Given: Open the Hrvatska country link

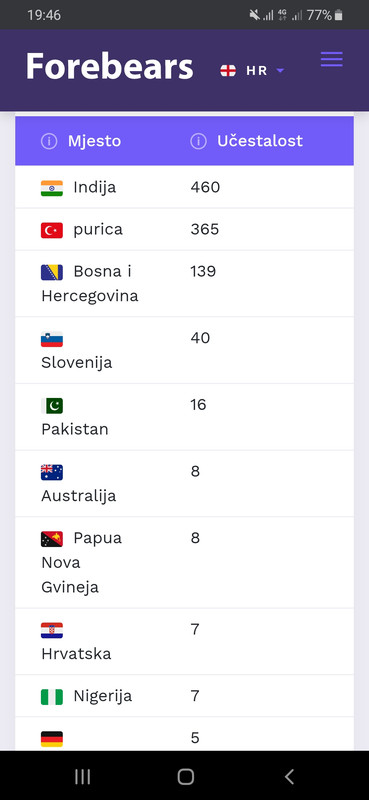Looking at the screenshot, I should tap(76, 654).
